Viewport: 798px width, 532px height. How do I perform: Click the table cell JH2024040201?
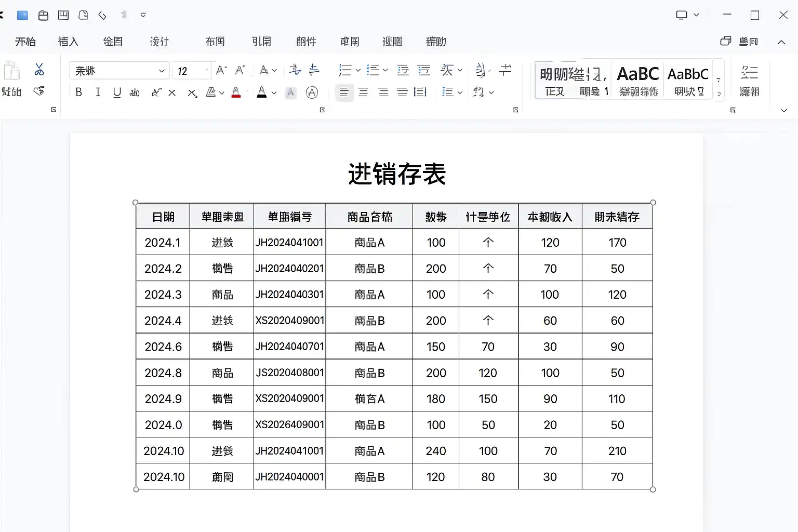[289, 268]
